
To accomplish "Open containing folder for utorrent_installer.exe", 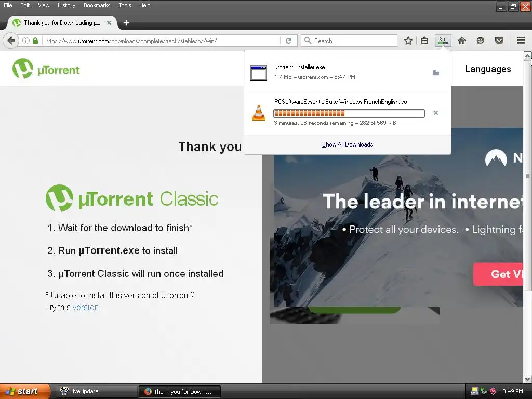I will coord(436,73).
